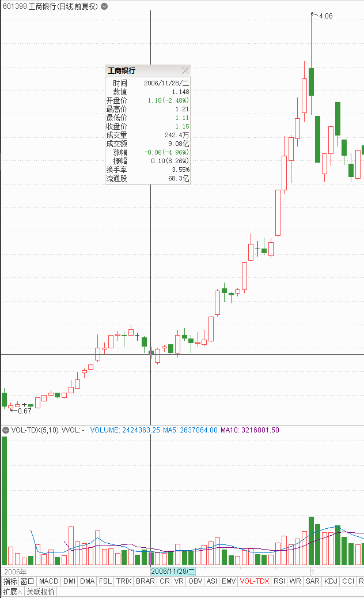Click the tall green volume bar at far left
The height and width of the screenshot is (598, 364).
pos(5,502)
